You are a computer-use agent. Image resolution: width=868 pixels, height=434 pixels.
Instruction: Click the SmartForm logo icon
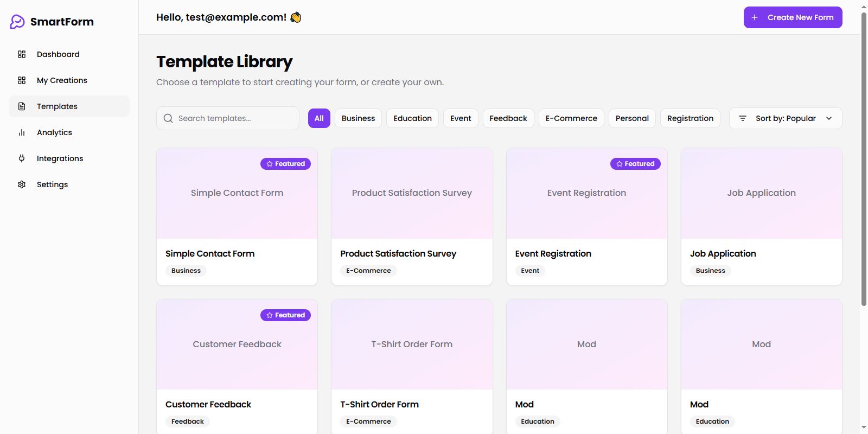click(17, 22)
